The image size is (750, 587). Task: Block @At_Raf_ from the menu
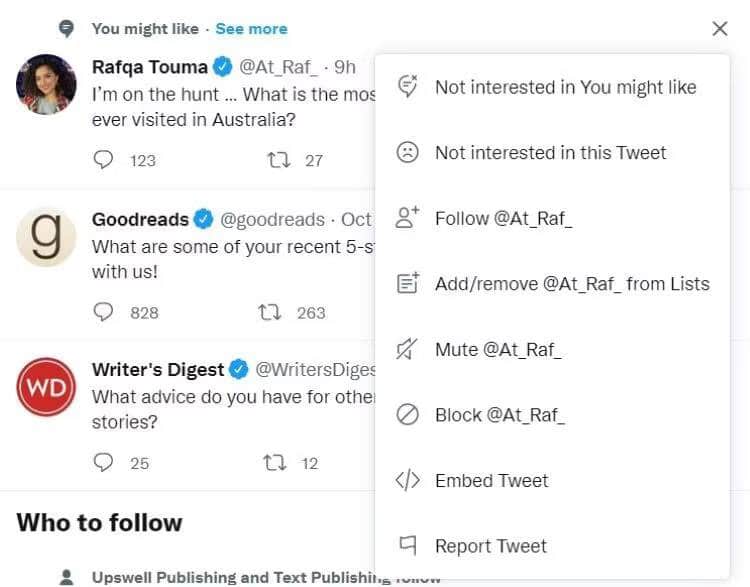point(499,415)
